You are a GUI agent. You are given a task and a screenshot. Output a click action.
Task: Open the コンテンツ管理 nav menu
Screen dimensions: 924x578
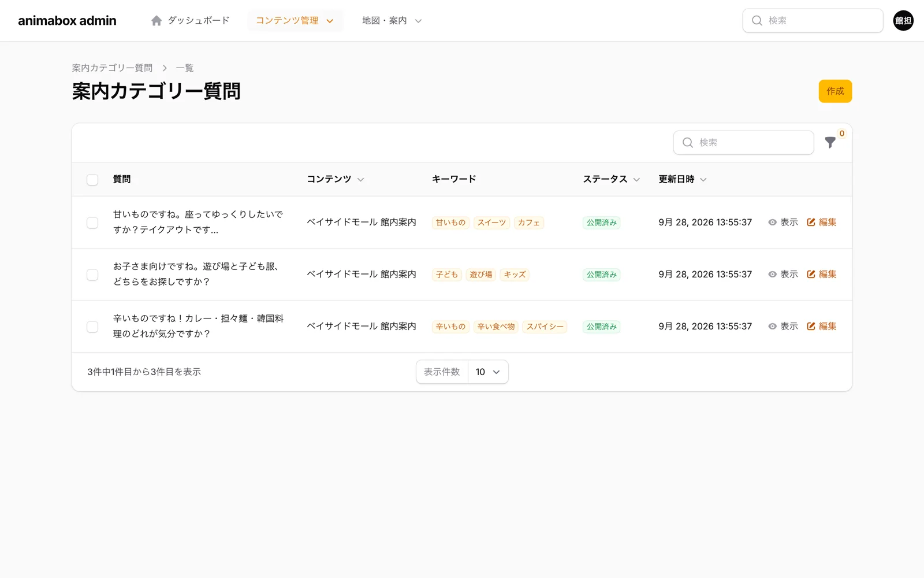tap(295, 21)
